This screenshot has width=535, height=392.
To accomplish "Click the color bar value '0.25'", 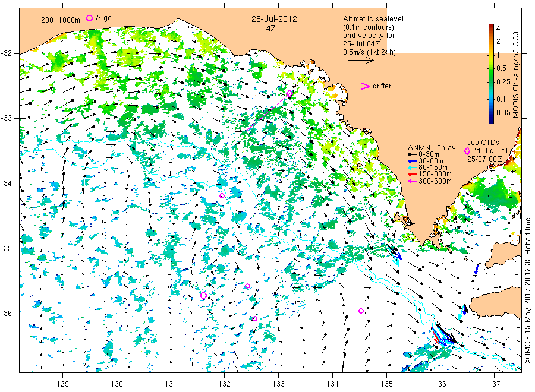I will tap(503, 82).
